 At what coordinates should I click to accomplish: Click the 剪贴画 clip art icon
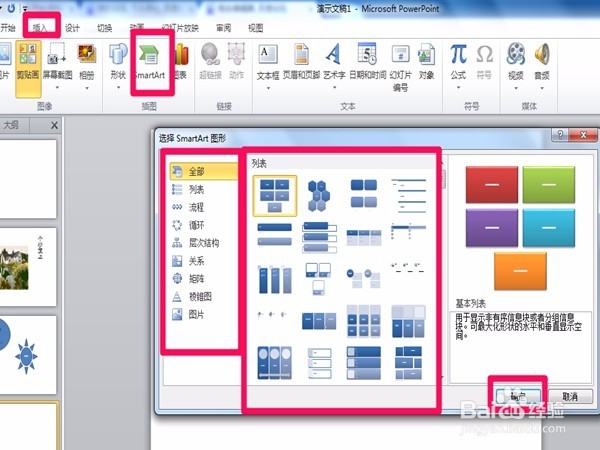coord(28,68)
